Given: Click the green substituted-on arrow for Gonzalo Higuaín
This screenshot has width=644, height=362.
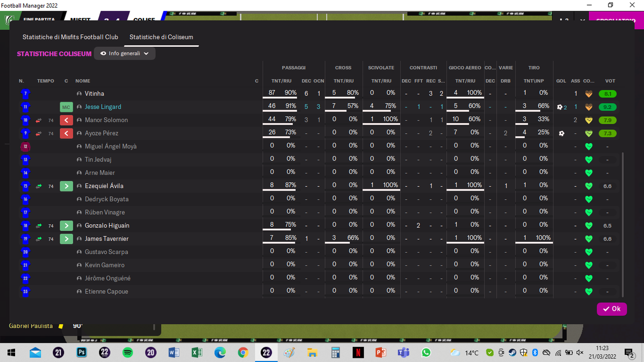Looking at the screenshot, I should pyautogui.click(x=66, y=226).
